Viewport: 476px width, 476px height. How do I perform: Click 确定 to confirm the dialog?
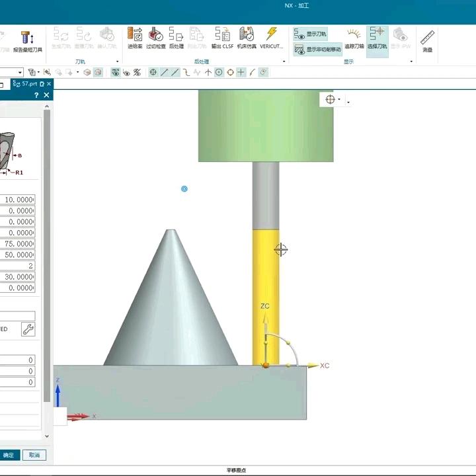9,455
